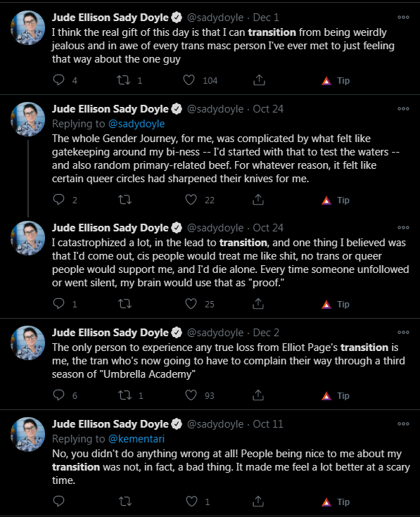Share the Dec 1 tweet via share icon
Viewport: 420px width, 517px height.
(x=259, y=80)
